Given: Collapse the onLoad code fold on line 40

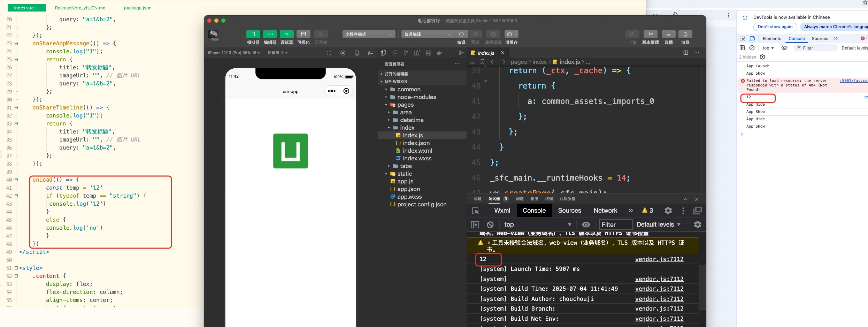Looking at the screenshot, I should (x=16, y=180).
